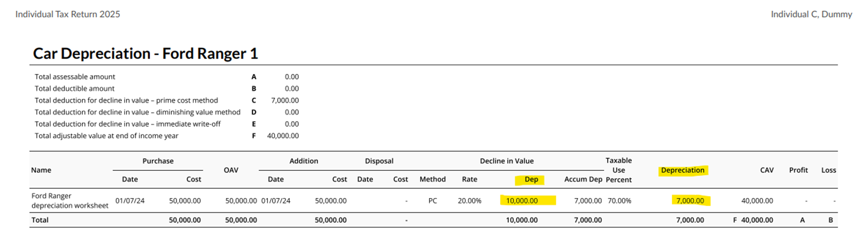868x241 pixels.
Task: Click the 'Taxable Use Percent' column header
Action: pos(618,170)
